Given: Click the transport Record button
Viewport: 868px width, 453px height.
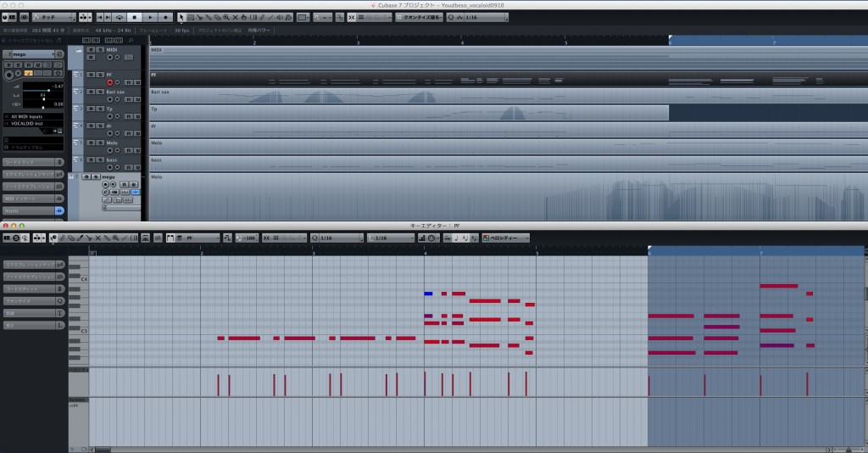Looking at the screenshot, I should tap(165, 17).
